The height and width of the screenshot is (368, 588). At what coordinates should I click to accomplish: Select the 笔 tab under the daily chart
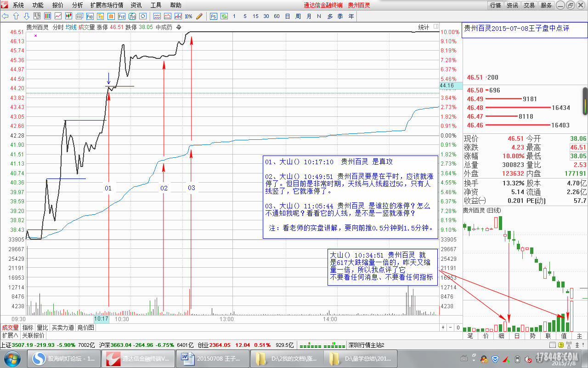click(470, 336)
